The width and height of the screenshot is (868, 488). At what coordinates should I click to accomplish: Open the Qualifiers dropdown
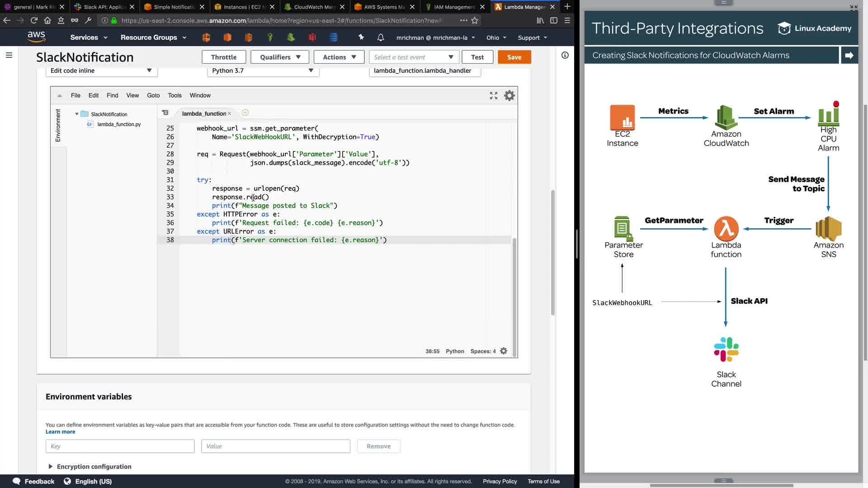(279, 57)
